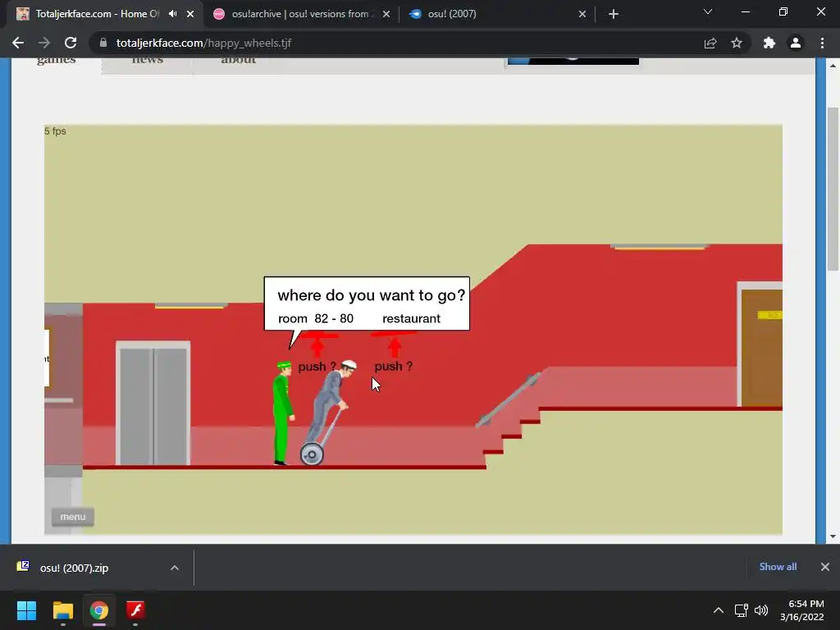840x630 pixels.
Task: Open the news site navigation tab
Action: pos(148,60)
